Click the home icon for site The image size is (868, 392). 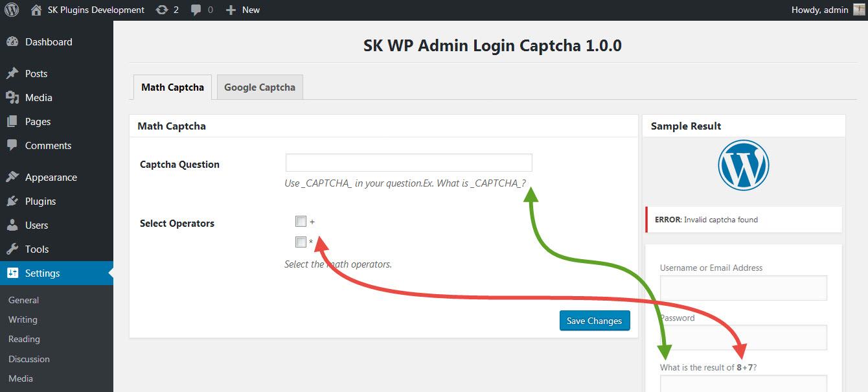tap(36, 10)
